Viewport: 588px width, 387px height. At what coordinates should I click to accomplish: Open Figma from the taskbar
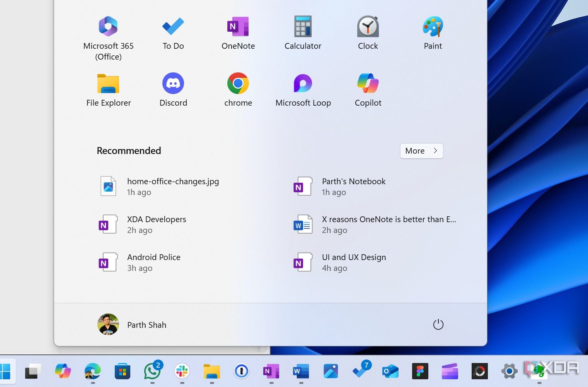pos(420,372)
